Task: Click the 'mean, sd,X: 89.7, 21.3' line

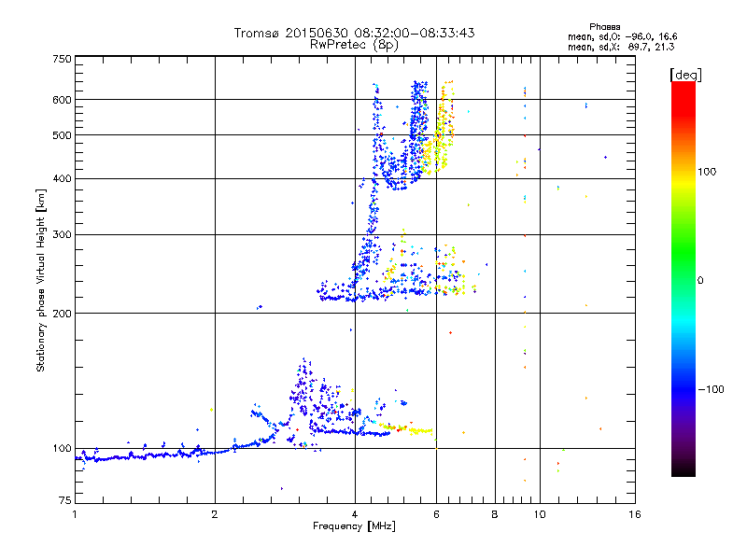Action: (x=621, y=47)
